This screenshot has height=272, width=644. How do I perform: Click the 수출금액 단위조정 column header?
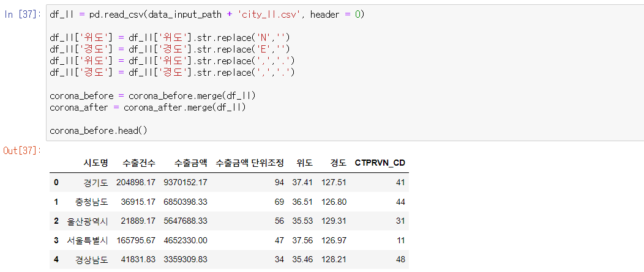[x=250, y=163]
